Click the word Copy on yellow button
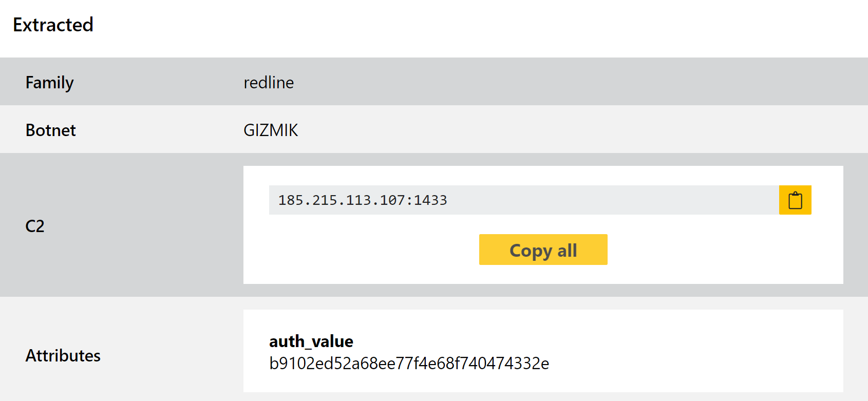The image size is (868, 401). pos(531,251)
